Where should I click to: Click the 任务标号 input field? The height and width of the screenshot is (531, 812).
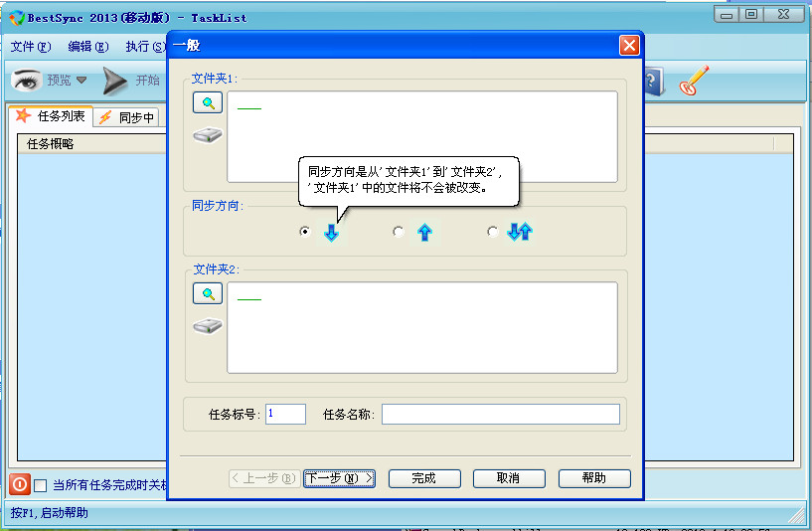pyautogui.click(x=285, y=414)
